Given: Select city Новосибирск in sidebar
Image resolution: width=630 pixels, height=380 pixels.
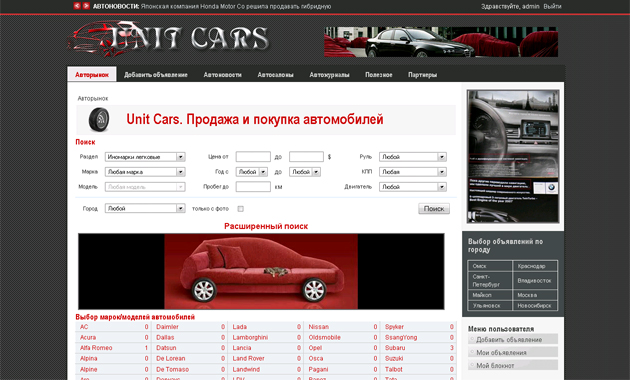Looking at the screenshot, I should [x=535, y=306].
